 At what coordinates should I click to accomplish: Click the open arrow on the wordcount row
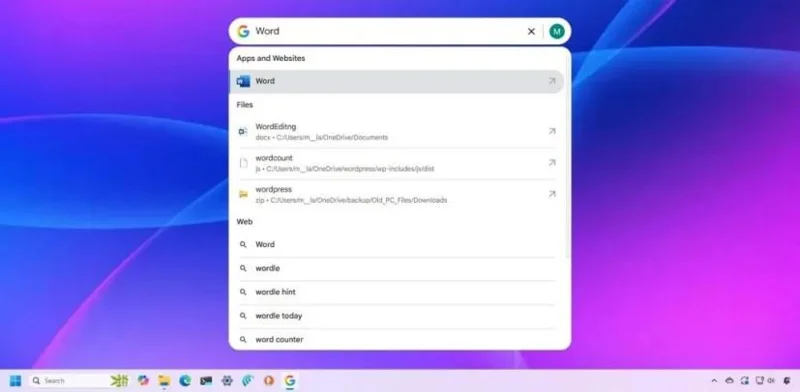(552, 163)
